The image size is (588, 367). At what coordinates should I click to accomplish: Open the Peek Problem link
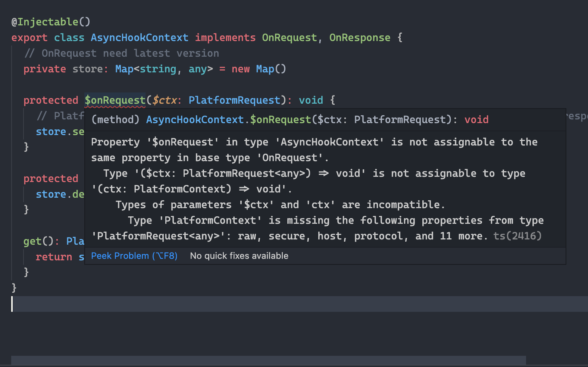pyautogui.click(x=134, y=256)
